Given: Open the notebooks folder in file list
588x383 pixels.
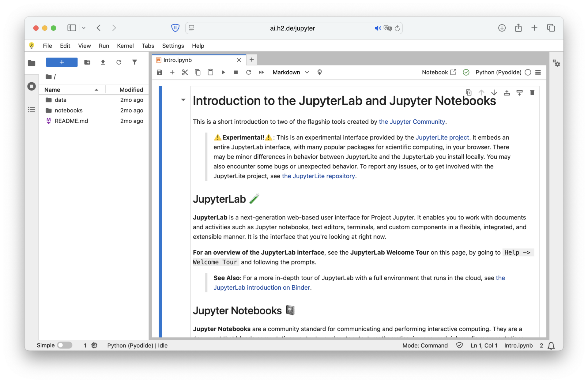Looking at the screenshot, I should tap(69, 110).
